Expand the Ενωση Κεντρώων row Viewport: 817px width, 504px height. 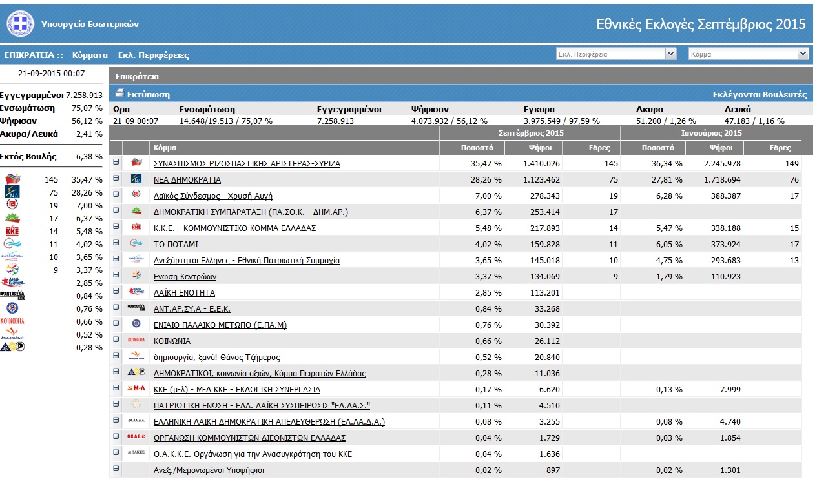[116, 275]
